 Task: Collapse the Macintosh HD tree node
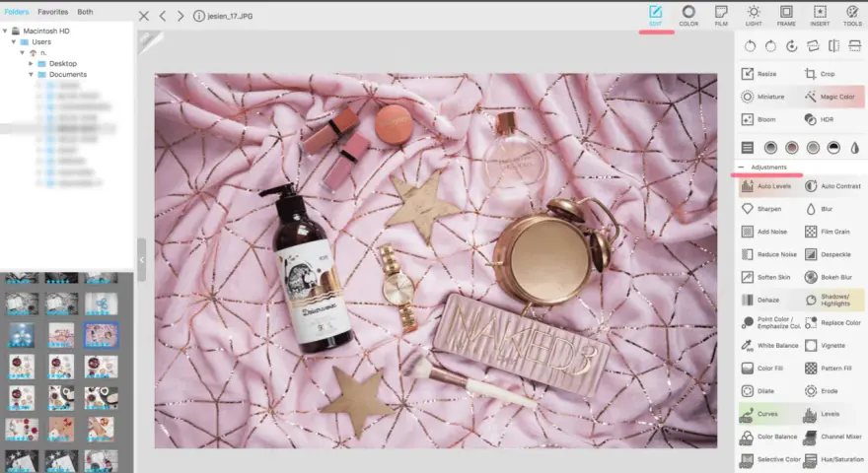6,31
